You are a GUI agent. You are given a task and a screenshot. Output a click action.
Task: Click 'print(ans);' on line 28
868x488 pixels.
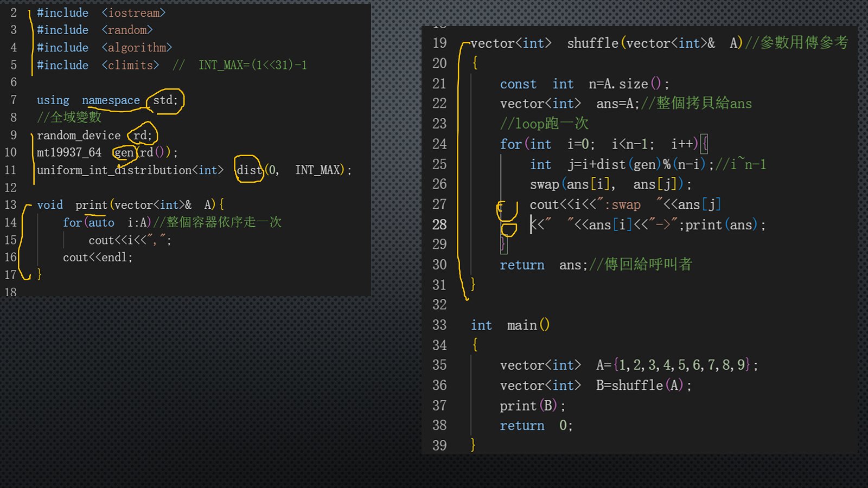coord(725,224)
